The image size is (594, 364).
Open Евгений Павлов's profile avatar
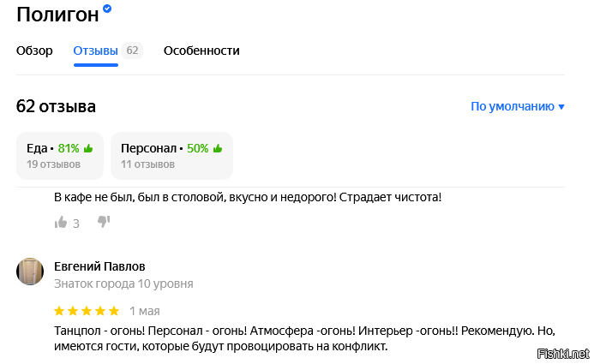[x=30, y=271]
